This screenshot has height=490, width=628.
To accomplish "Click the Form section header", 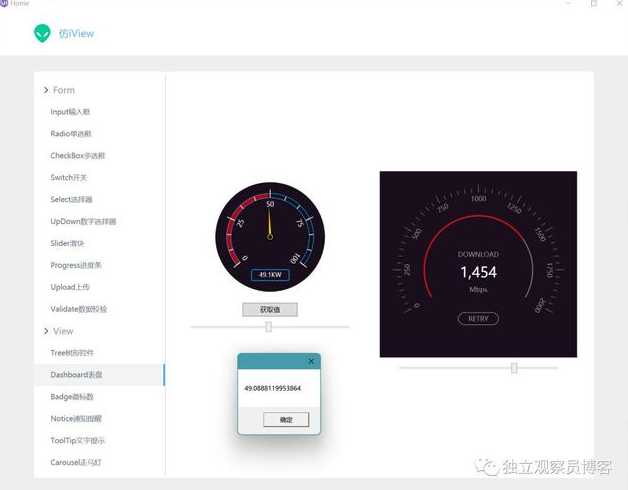I will coord(64,90).
